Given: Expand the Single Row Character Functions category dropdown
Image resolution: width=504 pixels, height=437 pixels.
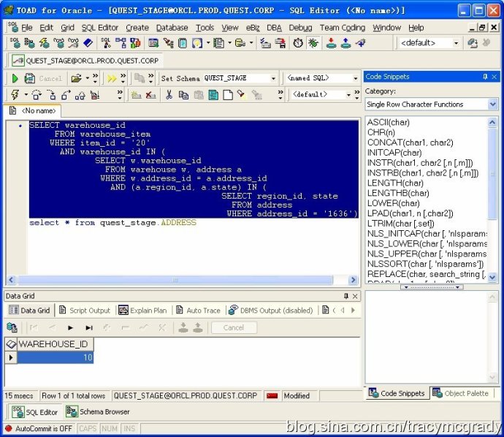Looking at the screenshot, I should point(493,104).
